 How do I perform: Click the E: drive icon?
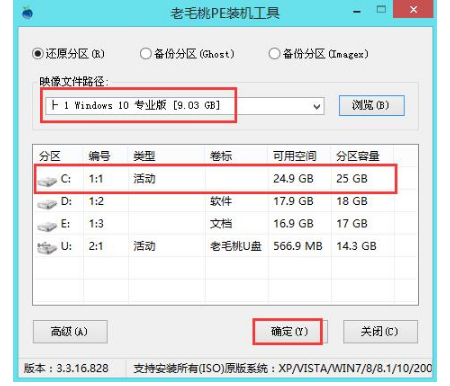click(47, 226)
